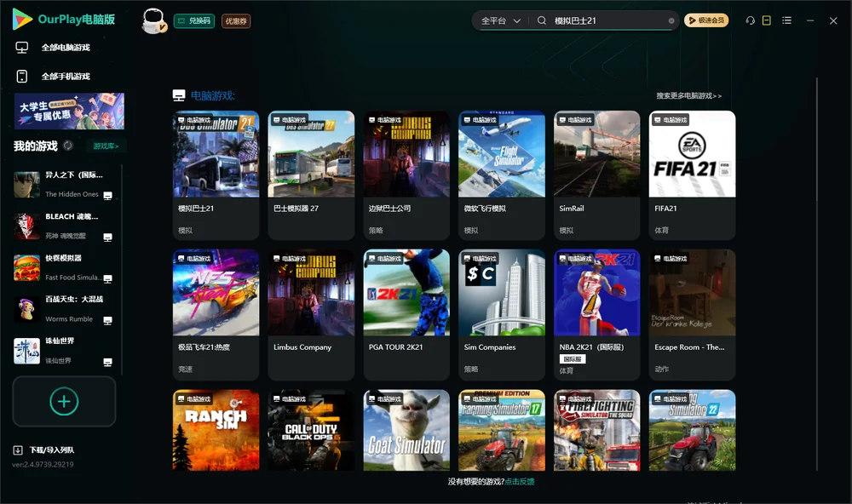Open the 极品飞车21:热度 game card
This screenshot has width=852, height=504.
pos(216,314)
